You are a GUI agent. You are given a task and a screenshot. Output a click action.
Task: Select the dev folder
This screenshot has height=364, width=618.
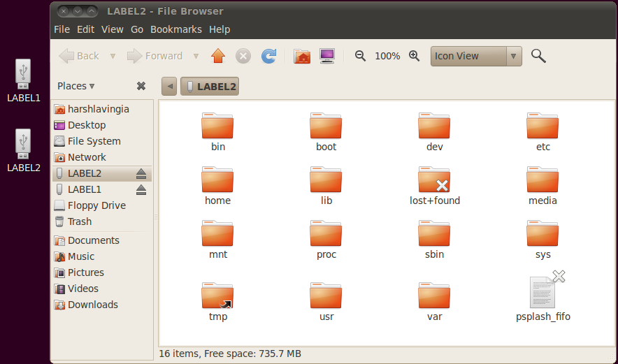(x=434, y=132)
